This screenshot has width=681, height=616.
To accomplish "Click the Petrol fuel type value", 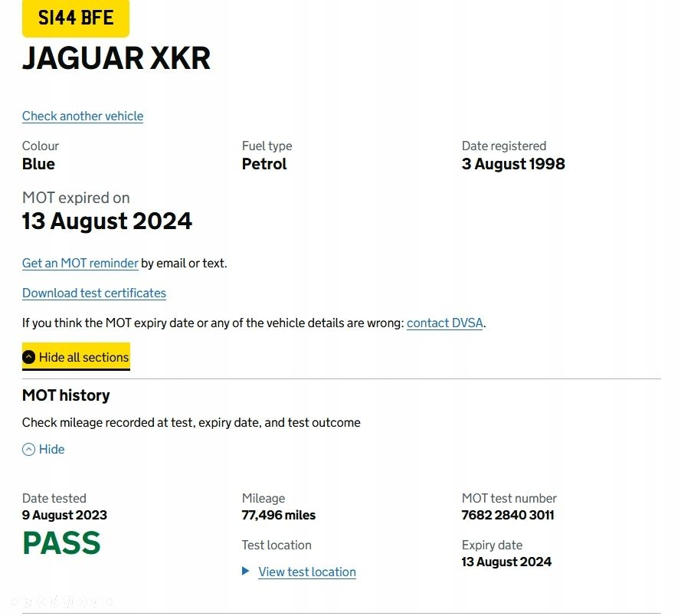I will [264, 164].
